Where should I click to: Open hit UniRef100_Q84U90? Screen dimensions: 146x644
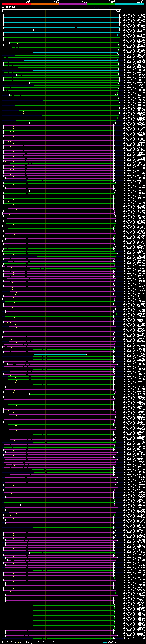pos(134,20)
